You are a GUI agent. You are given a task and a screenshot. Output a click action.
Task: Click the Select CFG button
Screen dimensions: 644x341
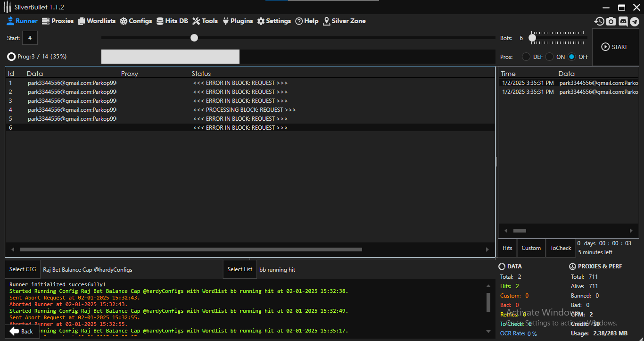[x=23, y=269]
